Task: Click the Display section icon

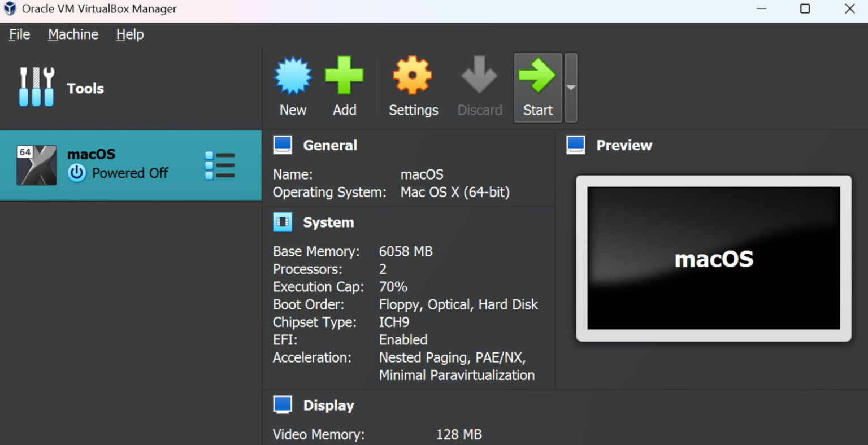Action: coord(283,404)
